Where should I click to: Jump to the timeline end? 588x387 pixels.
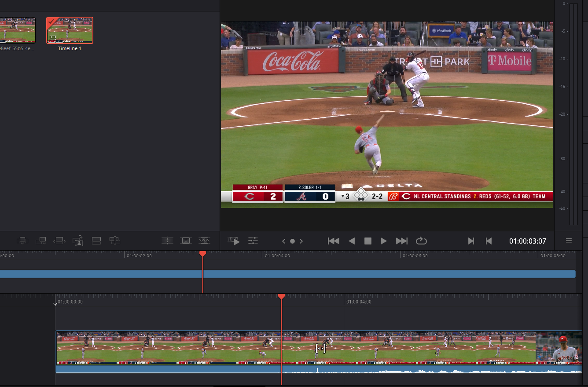(x=402, y=241)
